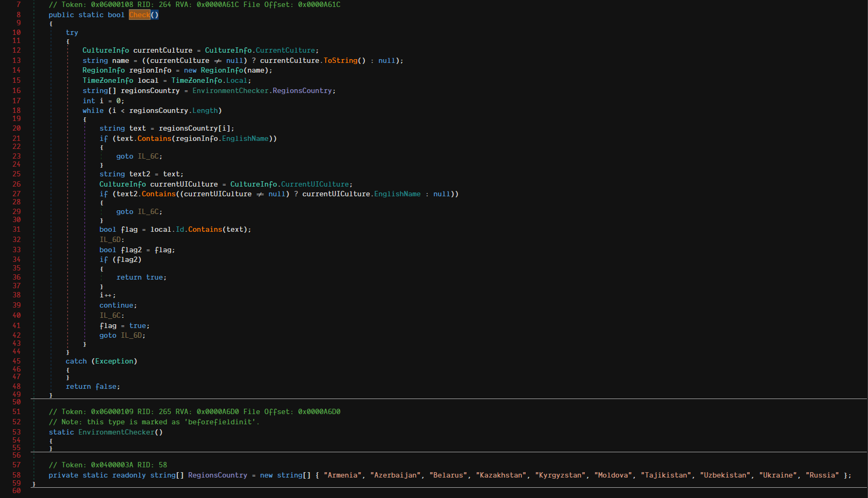868x498 pixels.
Task: Open the TimeZoneInfo.Local property reference
Action: pyautogui.click(x=236, y=80)
